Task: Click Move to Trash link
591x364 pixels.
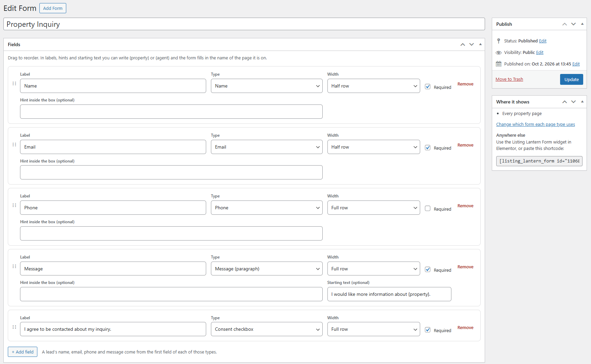Action: 509,79
